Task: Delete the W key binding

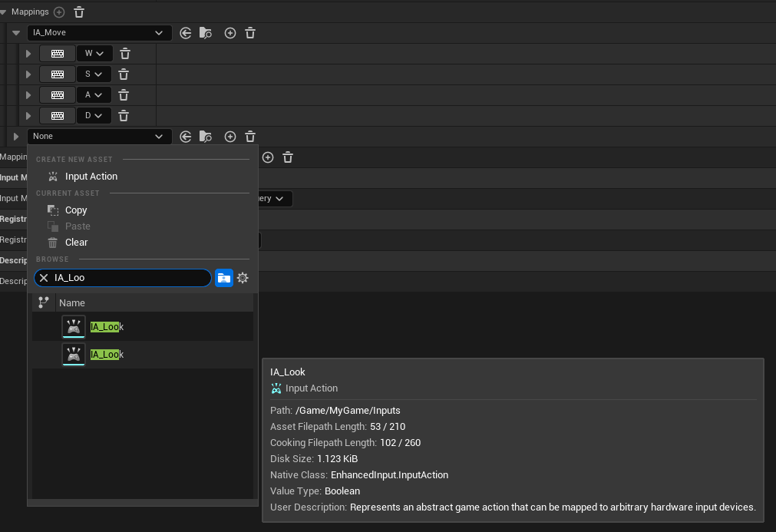Action: coord(125,54)
